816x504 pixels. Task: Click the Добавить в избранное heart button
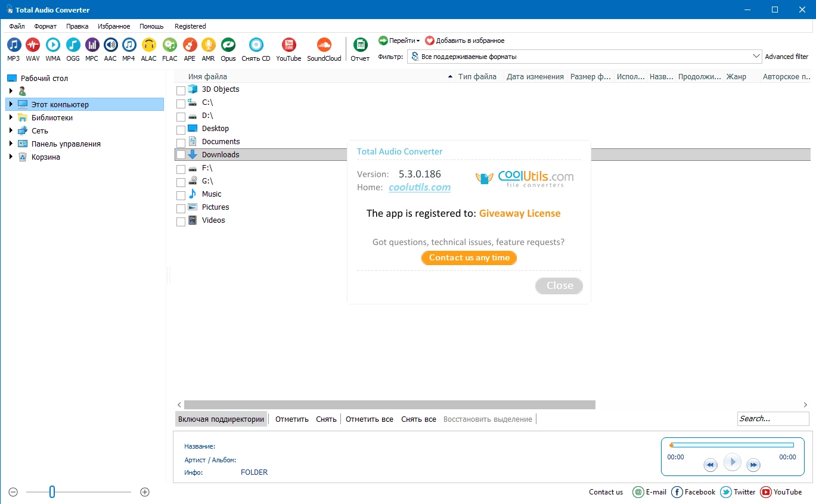465,41
